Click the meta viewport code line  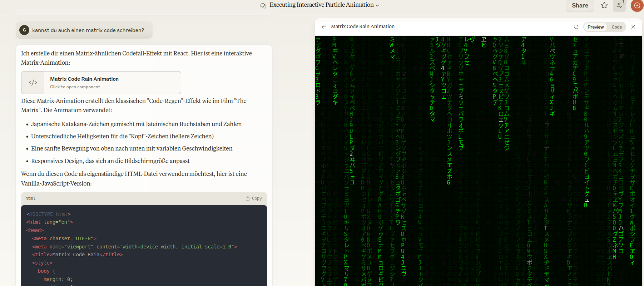pos(135,247)
